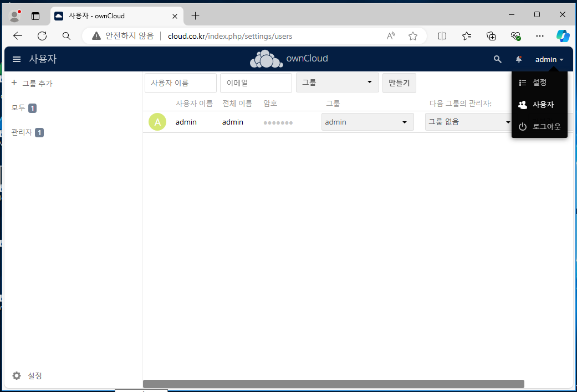Focus the 이메일 input field

(256, 82)
